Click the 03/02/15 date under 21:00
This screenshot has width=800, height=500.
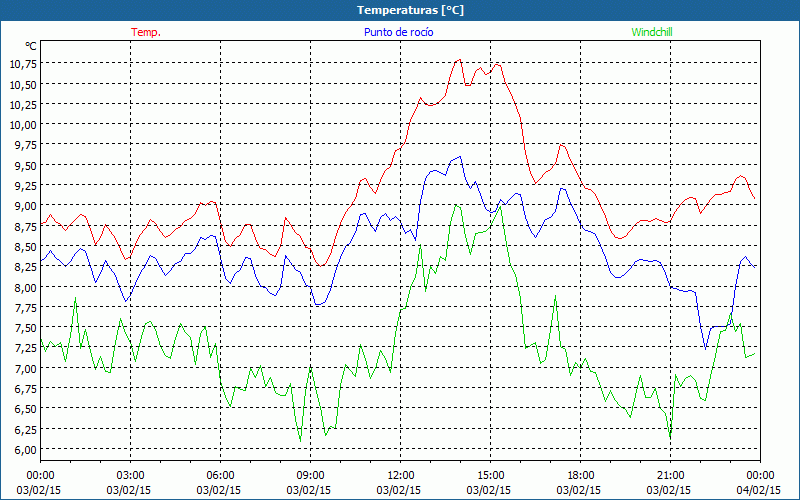pyautogui.click(x=669, y=490)
